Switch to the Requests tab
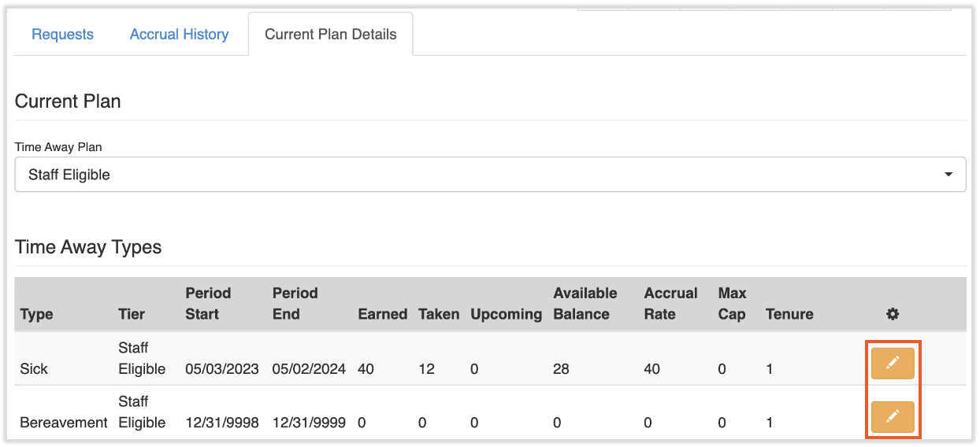980x447 pixels. pyautogui.click(x=62, y=35)
